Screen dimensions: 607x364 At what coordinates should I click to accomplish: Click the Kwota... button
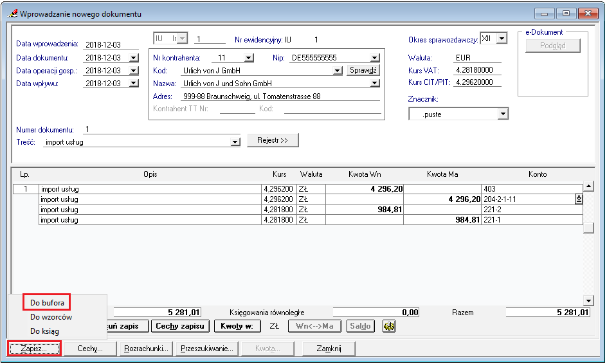click(x=267, y=349)
